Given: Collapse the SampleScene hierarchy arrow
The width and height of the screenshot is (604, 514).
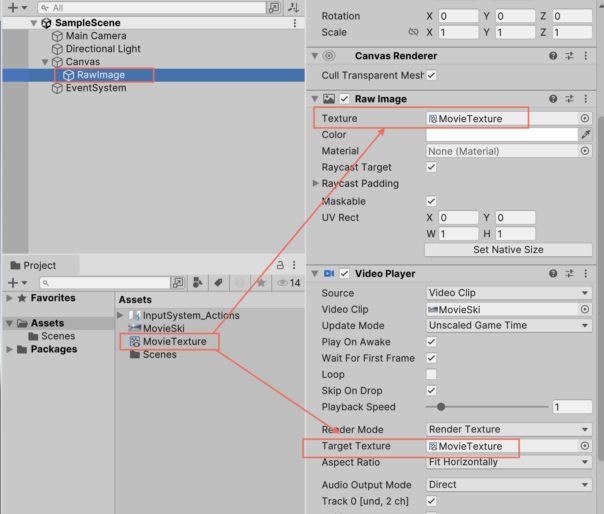Looking at the screenshot, I should (x=34, y=23).
